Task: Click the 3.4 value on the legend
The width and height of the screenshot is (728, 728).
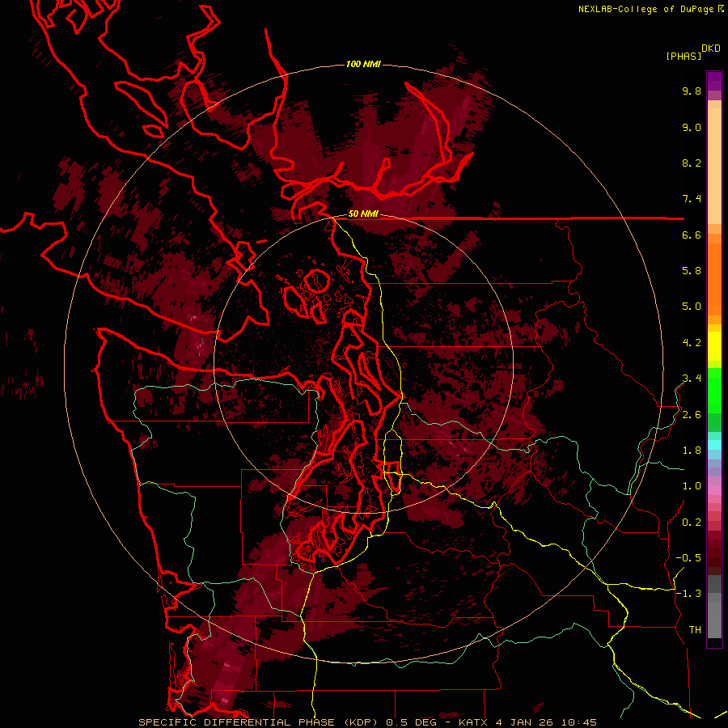Action: coord(692,379)
